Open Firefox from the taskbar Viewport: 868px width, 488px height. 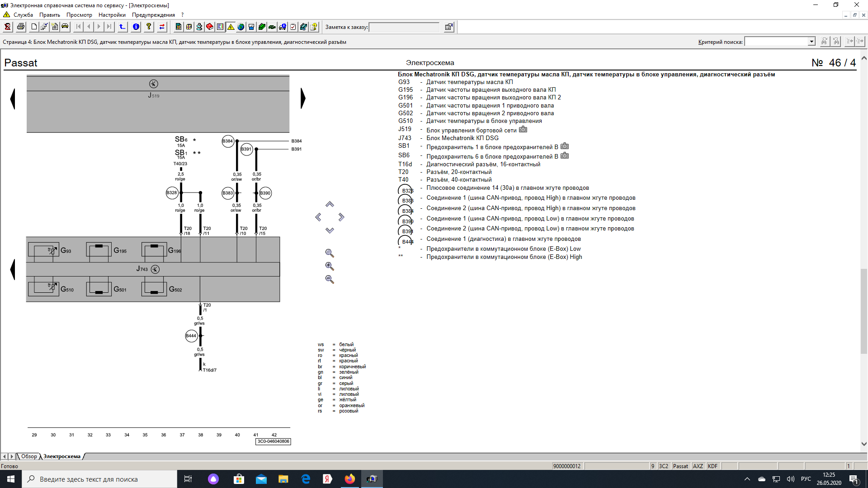350,479
